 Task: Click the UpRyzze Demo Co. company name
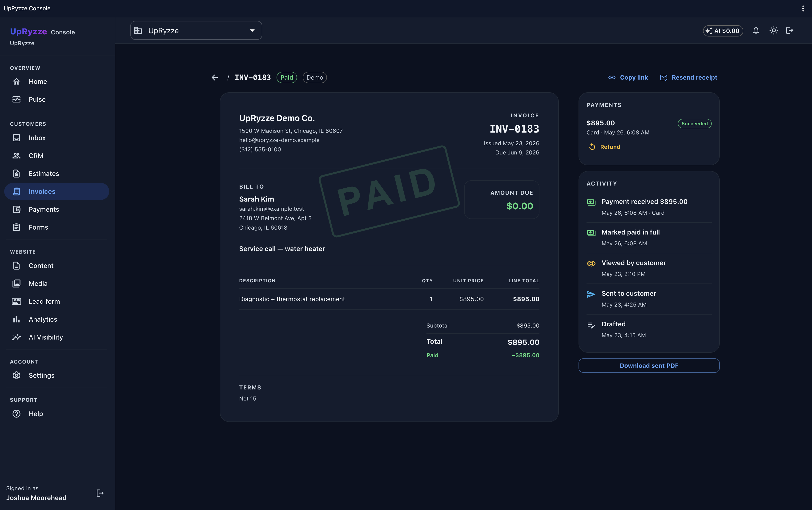tap(277, 118)
